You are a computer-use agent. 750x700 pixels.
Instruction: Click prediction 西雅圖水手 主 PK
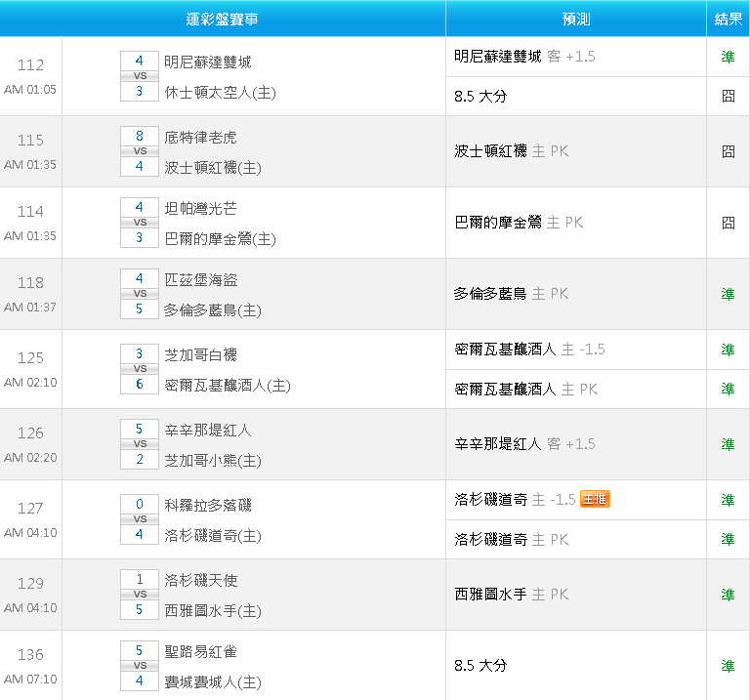point(512,595)
